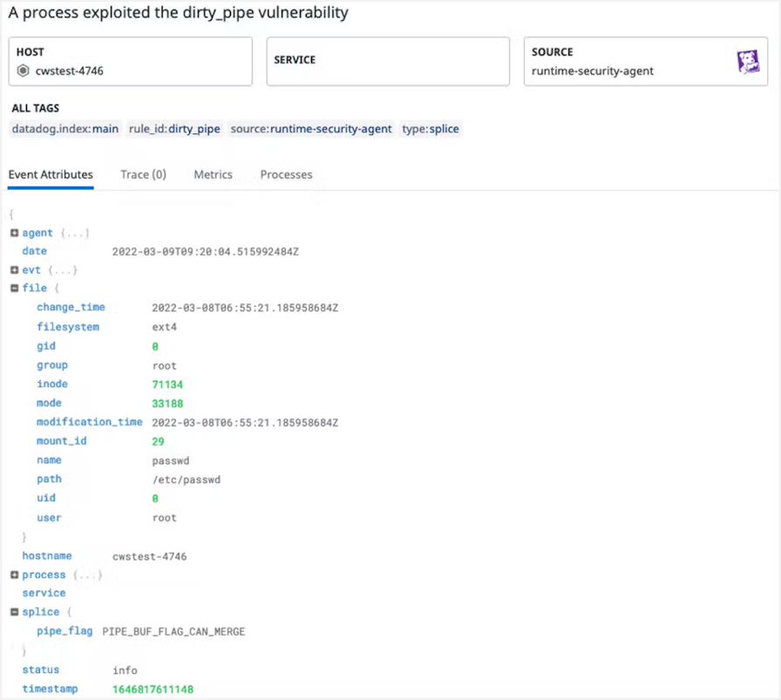Open the Metrics tab
Image resolution: width=781 pixels, height=700 pixels.
[213, 174]
